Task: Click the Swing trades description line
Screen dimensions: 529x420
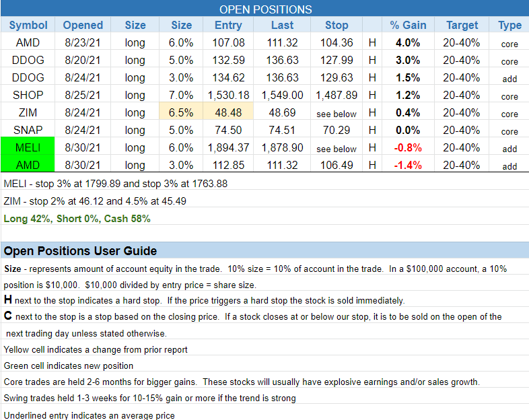Action: coord(150,398)
